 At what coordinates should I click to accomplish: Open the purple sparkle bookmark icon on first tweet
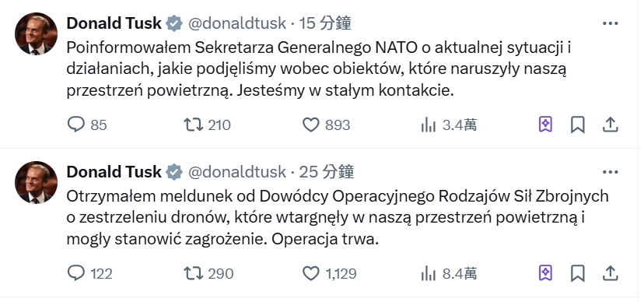pos(545,125)
